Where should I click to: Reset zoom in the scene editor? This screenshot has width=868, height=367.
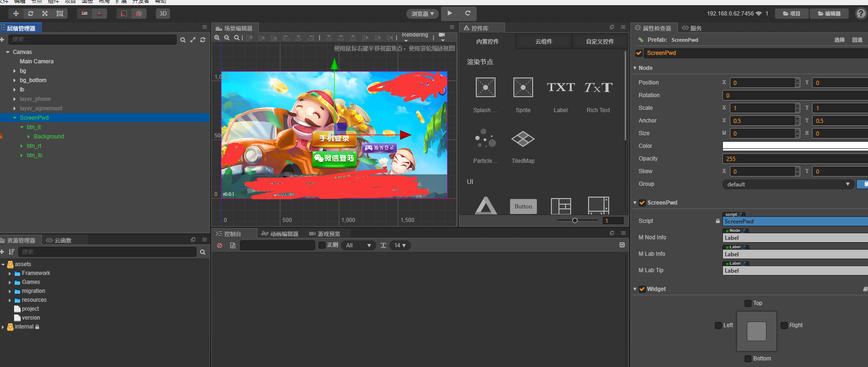pyautogui.click(x=237, y=38)
